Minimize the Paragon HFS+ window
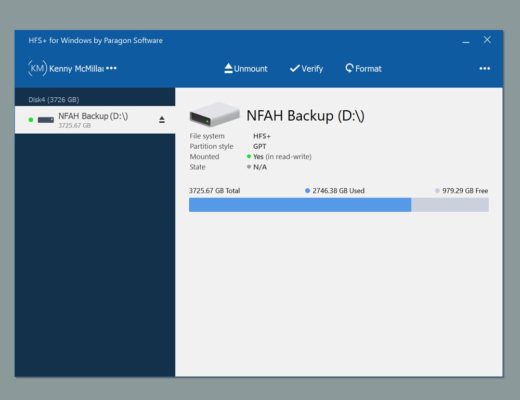This screenshot has width=520, height=400. click(466, 42)
